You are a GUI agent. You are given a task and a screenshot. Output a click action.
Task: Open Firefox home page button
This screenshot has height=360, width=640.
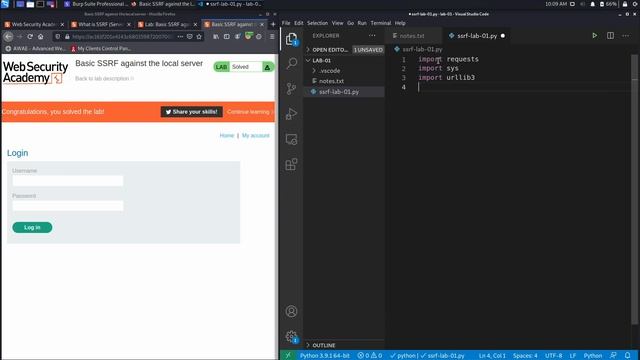(x=40, y=36)
